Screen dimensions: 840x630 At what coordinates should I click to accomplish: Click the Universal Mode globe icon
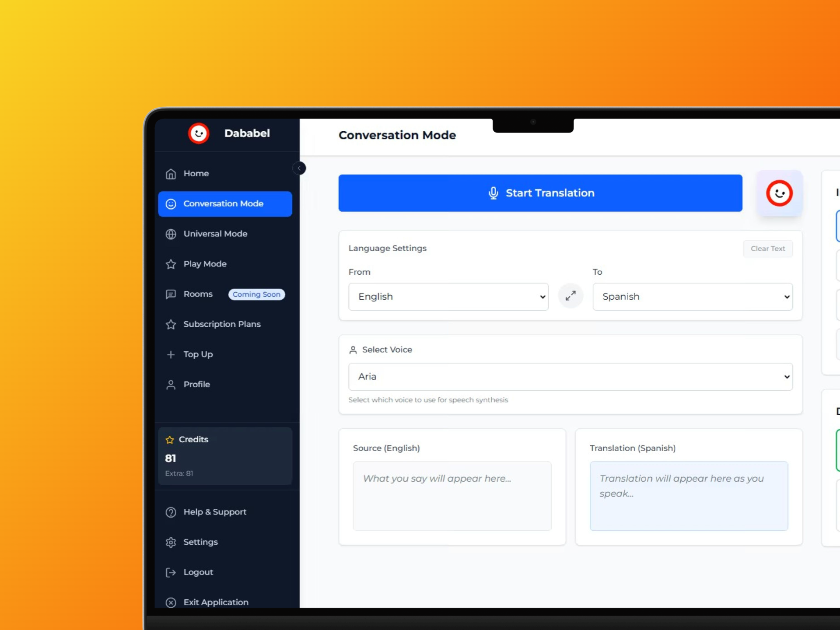pyautogui.click(x=171, y=234)
